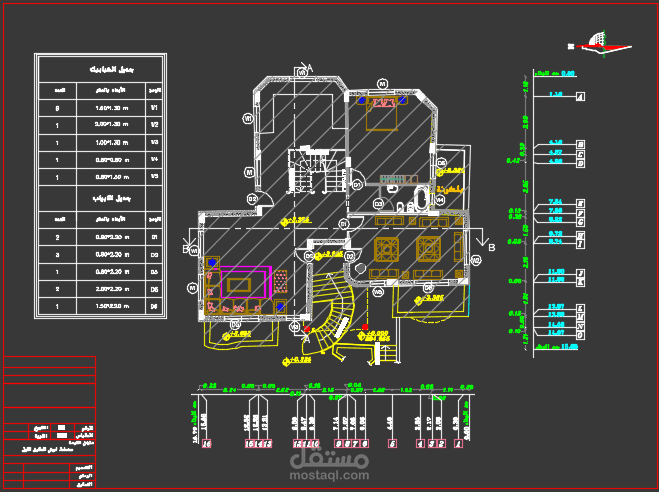This screenshot has height=492, width=659.
Task: Select bottom axis number box 8
Action: (347, 444)
